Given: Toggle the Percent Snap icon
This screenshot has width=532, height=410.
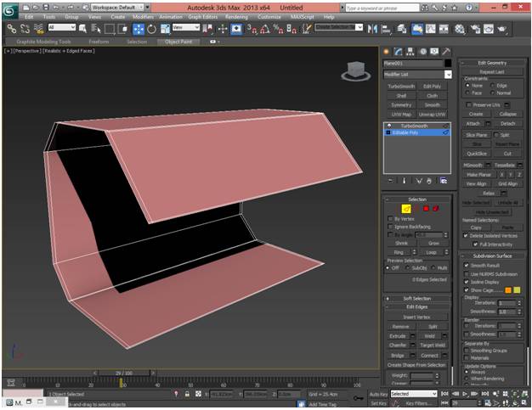Looking at the screenshot, I should [278, 29].
